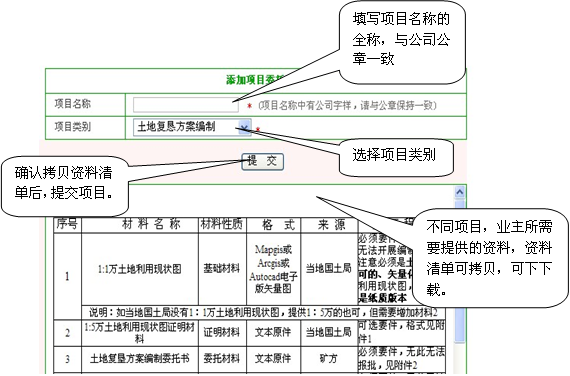Click the 材料性质 column header
Screen dimensions: 570x376
point(222,224)
